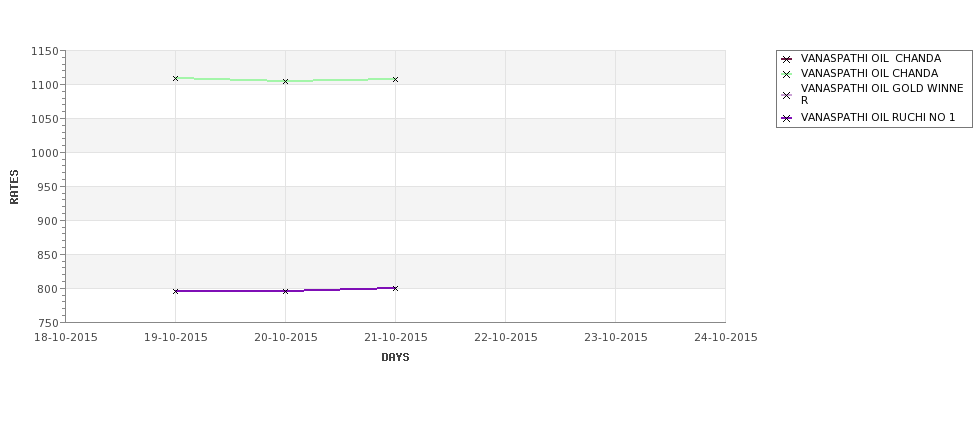
Task: Click the purple RUCHI marker on 19-10-2015
Action: [x=175, y=291]
